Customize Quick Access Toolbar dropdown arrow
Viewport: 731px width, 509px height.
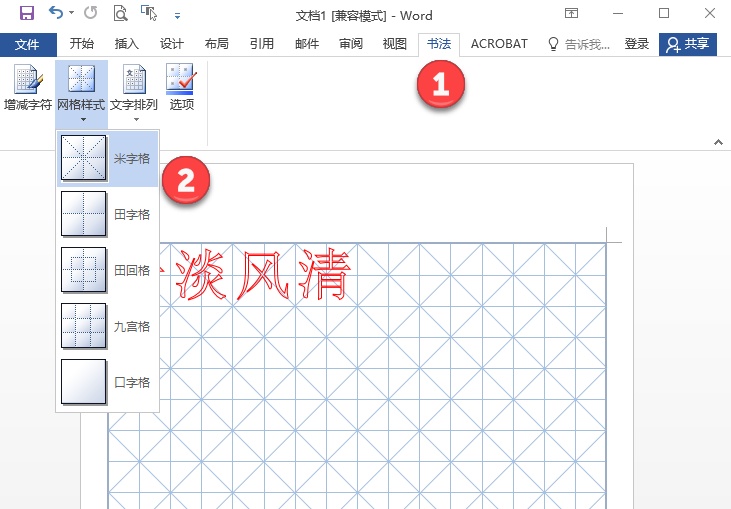tap(177, 16)
